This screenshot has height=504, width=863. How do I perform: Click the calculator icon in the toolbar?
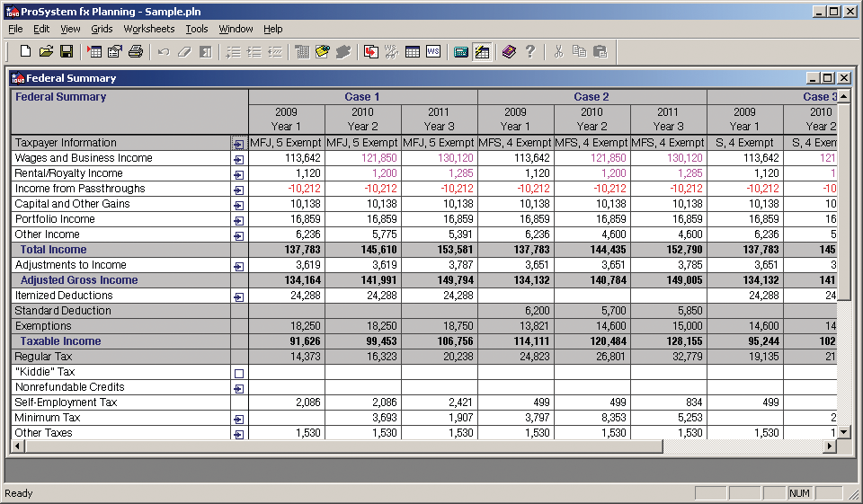click(461, 52)
